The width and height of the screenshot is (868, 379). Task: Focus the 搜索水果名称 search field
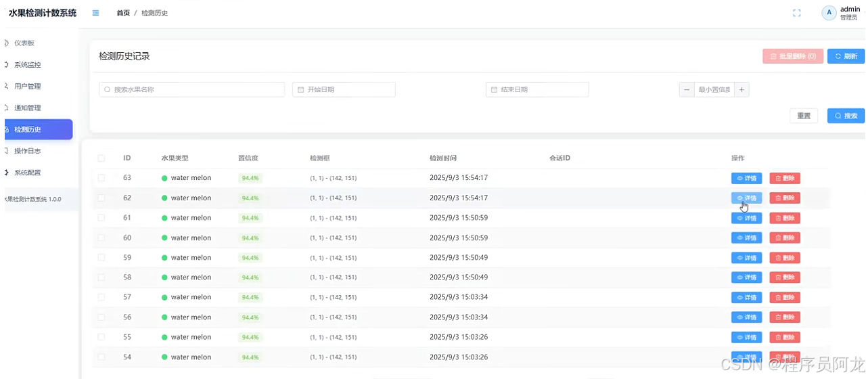click(191, 89)
